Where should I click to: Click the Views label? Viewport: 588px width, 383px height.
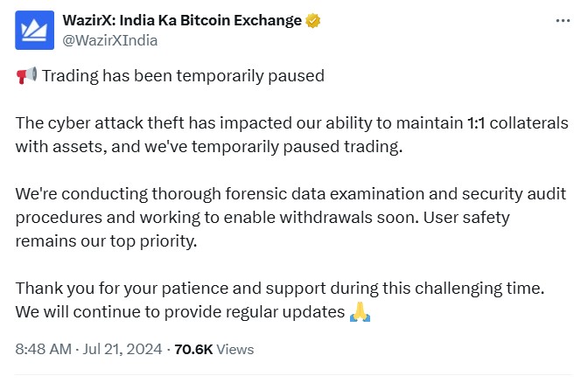(235, 349)
